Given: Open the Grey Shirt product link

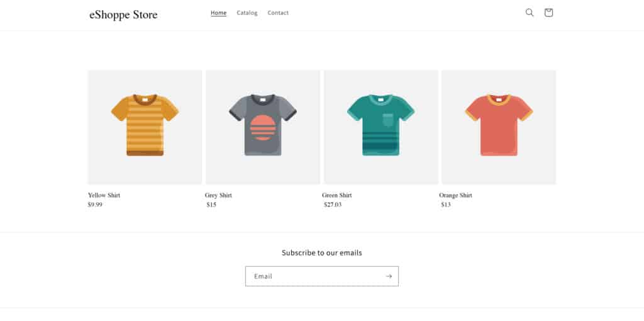Looking at the screenshot, I should click(x=218, y=195).
